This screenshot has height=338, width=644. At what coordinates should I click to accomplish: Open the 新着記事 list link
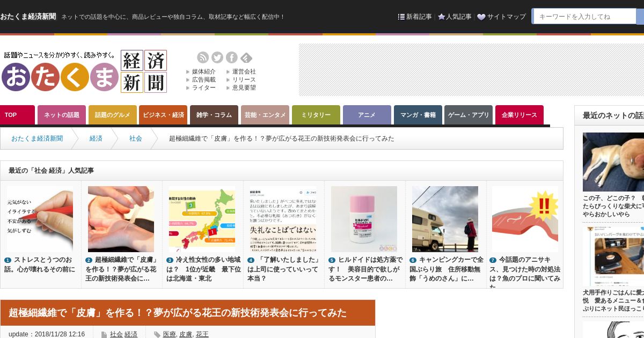point(415,17)
